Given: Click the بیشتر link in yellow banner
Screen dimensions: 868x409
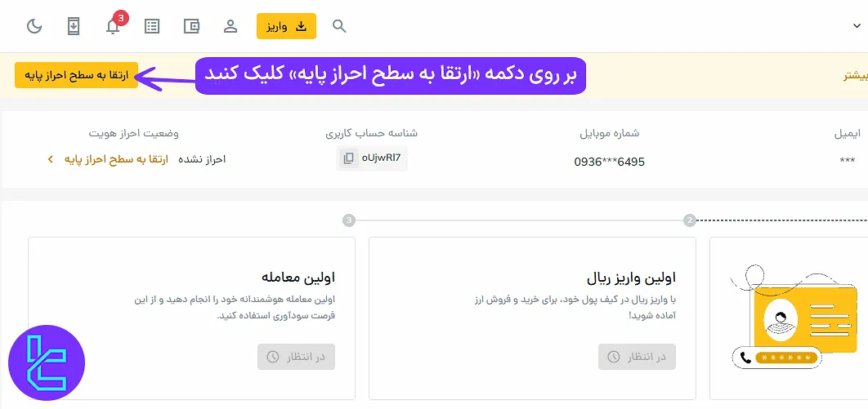Looking at the screenshot, I should [x=855, y=76].
